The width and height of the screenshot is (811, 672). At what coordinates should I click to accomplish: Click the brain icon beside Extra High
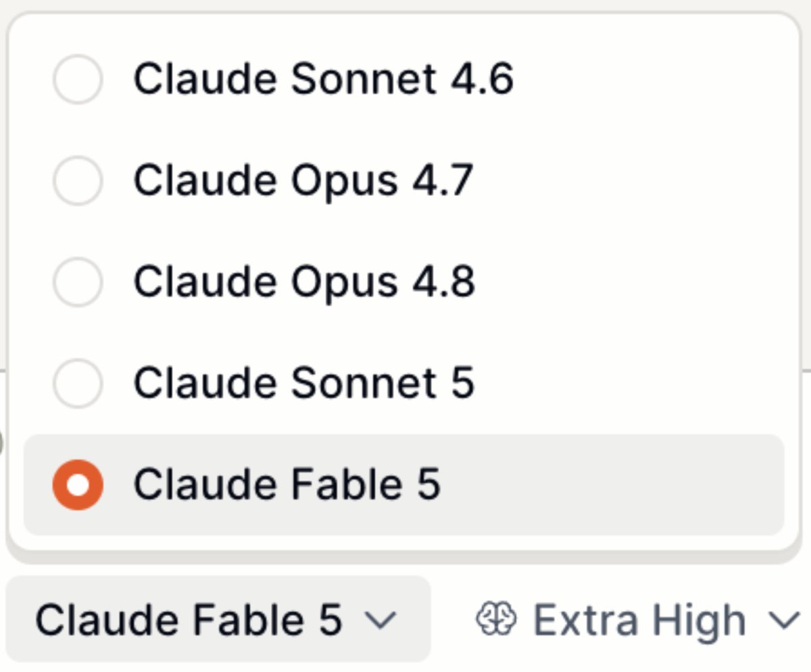click(x=497, y=619)
